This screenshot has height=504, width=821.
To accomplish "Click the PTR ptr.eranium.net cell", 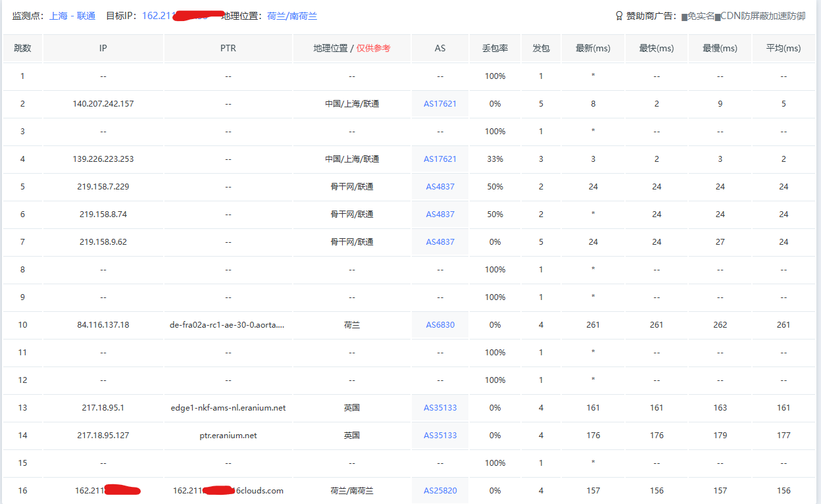I will tap(228, 436).
